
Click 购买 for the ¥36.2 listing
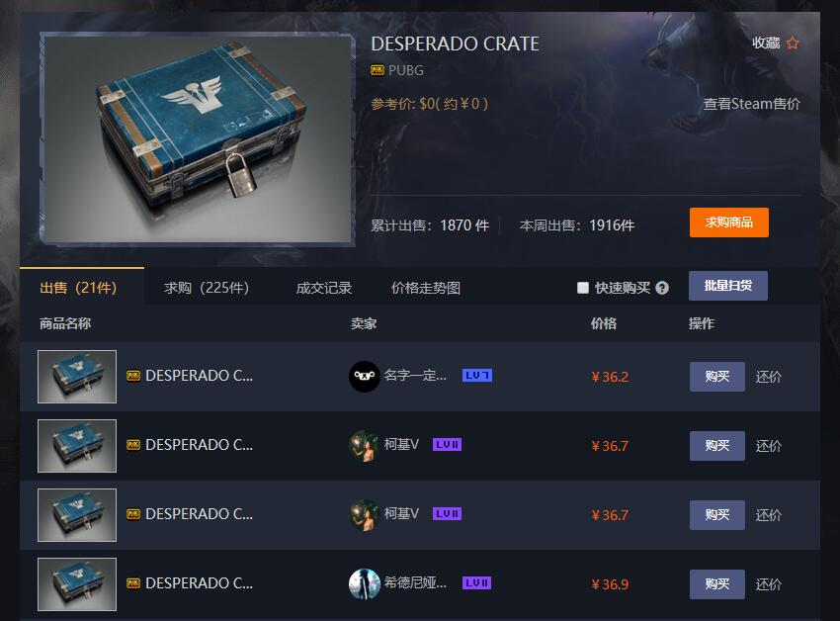716,377
